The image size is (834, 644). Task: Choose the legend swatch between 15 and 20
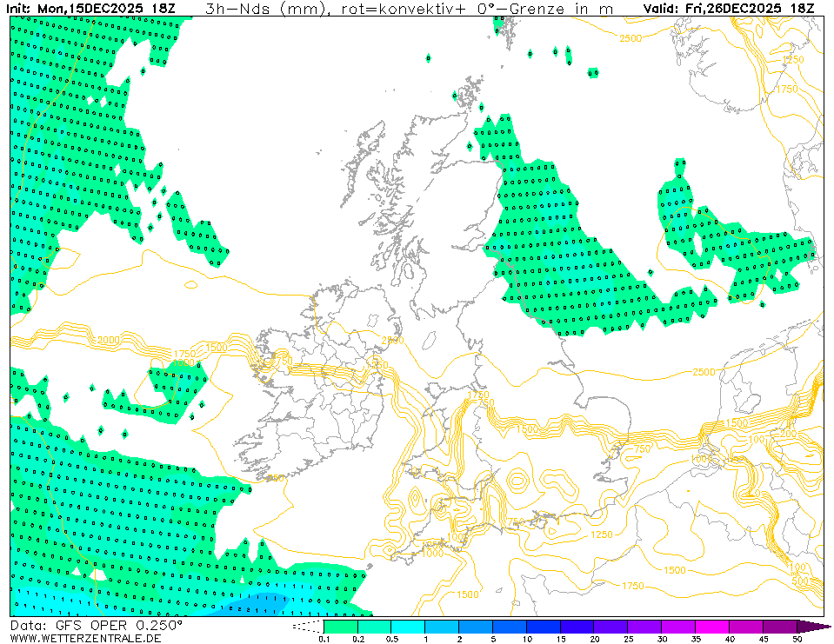(x=577, y=626)
